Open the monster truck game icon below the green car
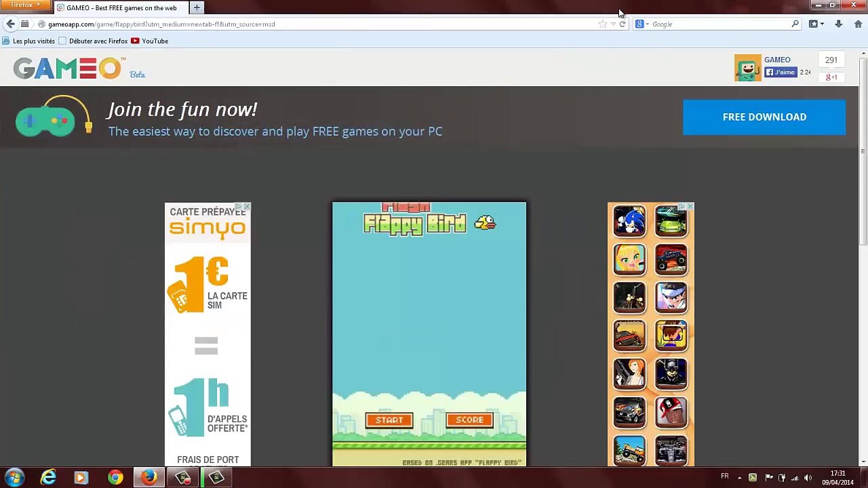Viewport: 868px width, 488px height. coord(671,260)
